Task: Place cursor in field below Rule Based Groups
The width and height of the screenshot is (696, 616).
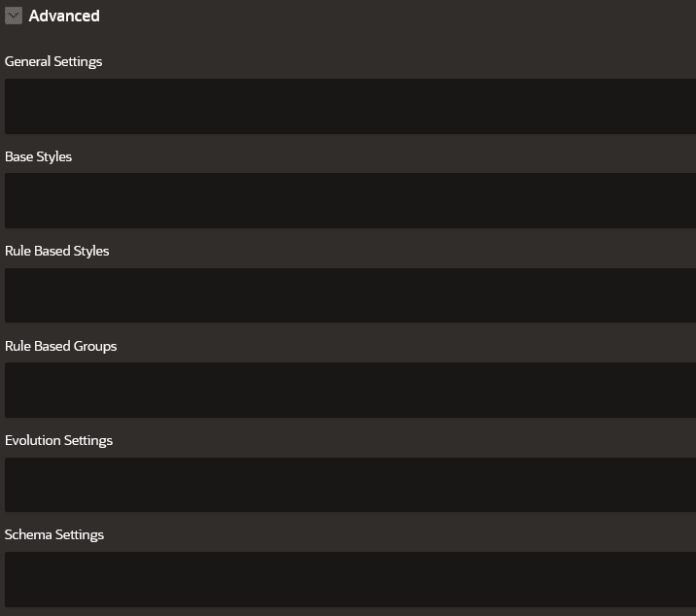Action: point(350,391)
